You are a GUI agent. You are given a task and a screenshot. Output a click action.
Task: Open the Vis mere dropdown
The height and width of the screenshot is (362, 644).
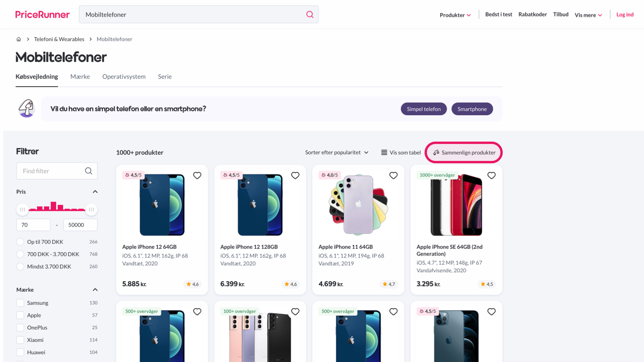[x=588, y=15]
